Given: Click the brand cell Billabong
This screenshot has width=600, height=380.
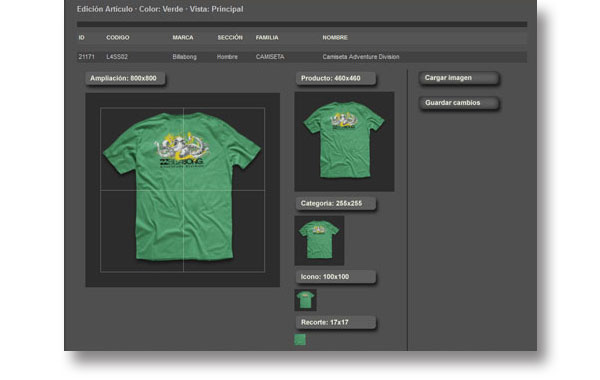Looking at the screenshot, I should (184, 57).
